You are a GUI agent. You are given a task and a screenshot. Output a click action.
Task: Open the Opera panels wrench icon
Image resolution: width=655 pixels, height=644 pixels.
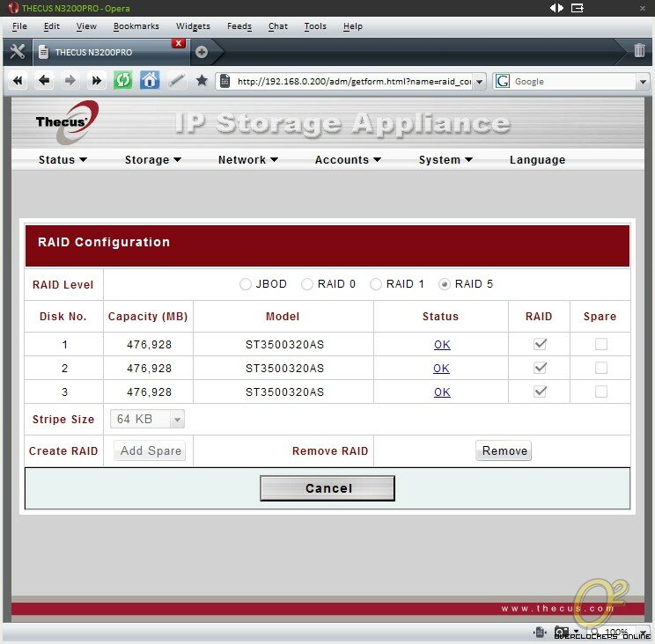click(x=17, y=52)
